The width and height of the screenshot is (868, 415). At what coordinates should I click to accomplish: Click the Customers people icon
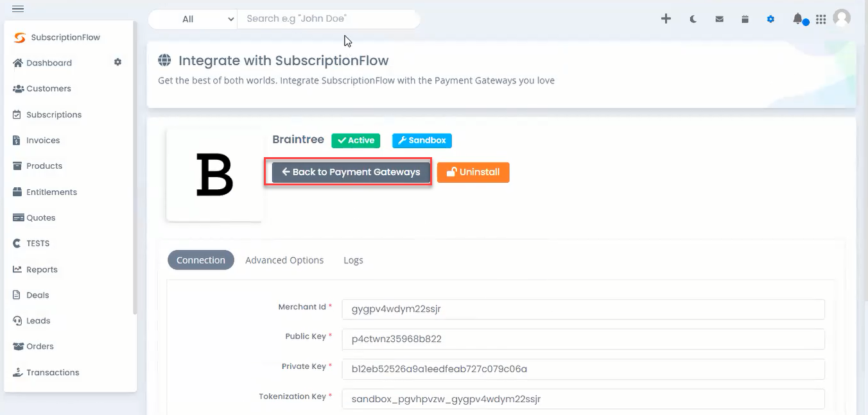click(x=18, y=89)
